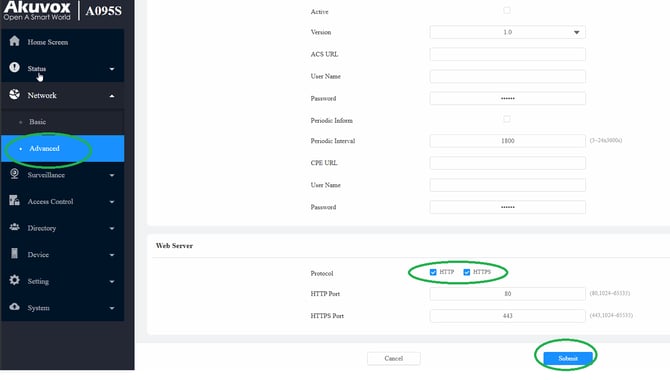Toggle the HTTP protocol checkbox

pyautogui.click(x=433, y=272)
